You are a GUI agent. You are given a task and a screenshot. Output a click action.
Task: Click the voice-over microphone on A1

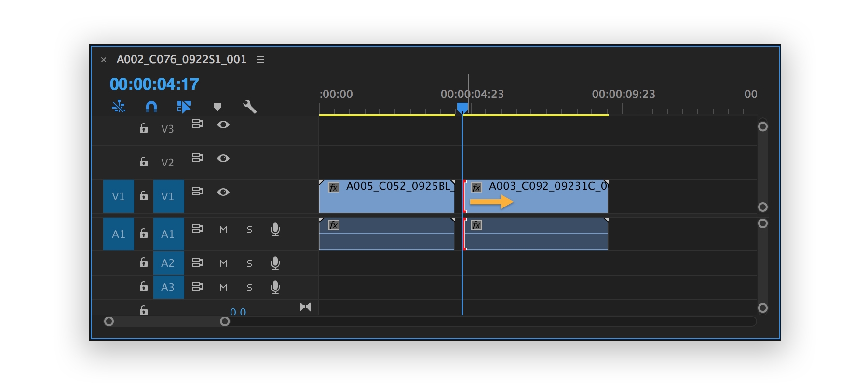click(275, 230)
